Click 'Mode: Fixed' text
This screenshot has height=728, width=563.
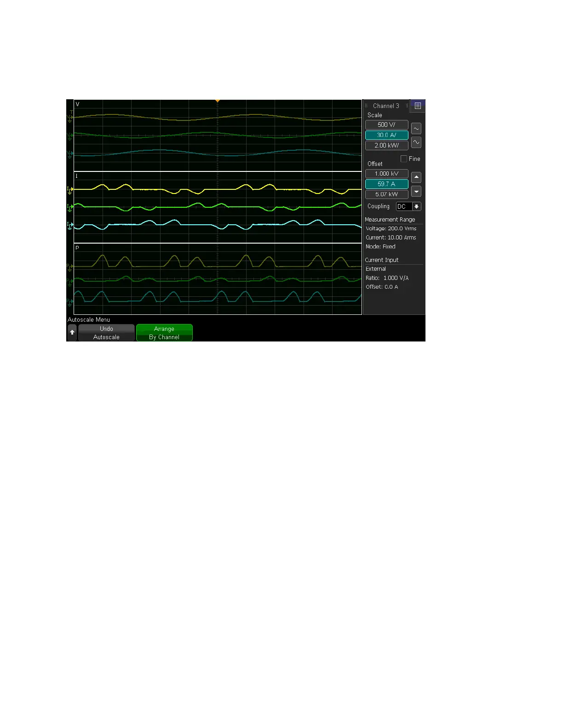pos(380,247)
